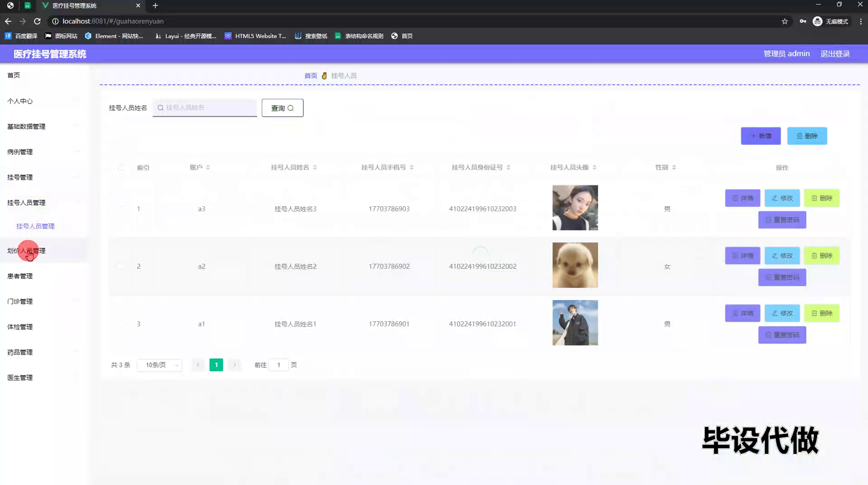
Task: Open the Layui bookmark
Action: click(x=186, y=36)
